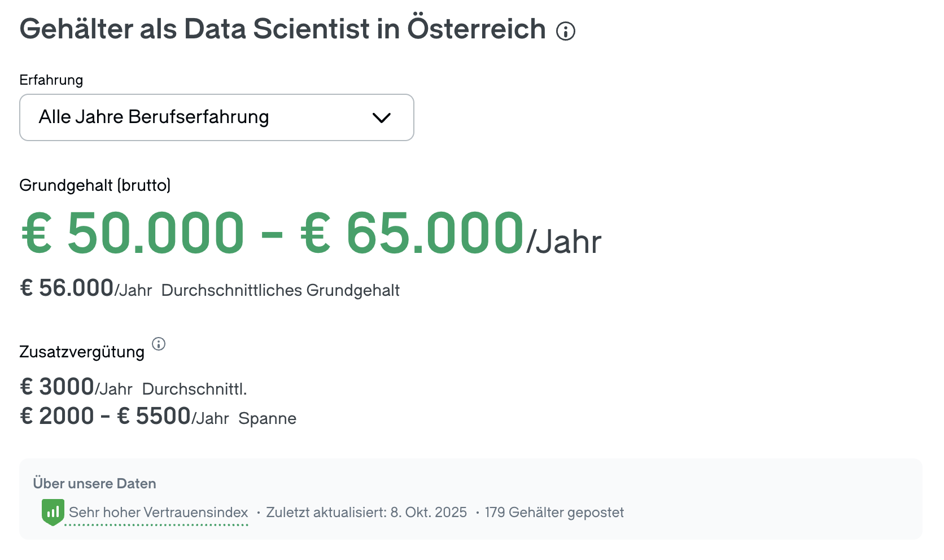Click the Über unsere Daten heading
944x560 pixels.
tap(94, 484)
